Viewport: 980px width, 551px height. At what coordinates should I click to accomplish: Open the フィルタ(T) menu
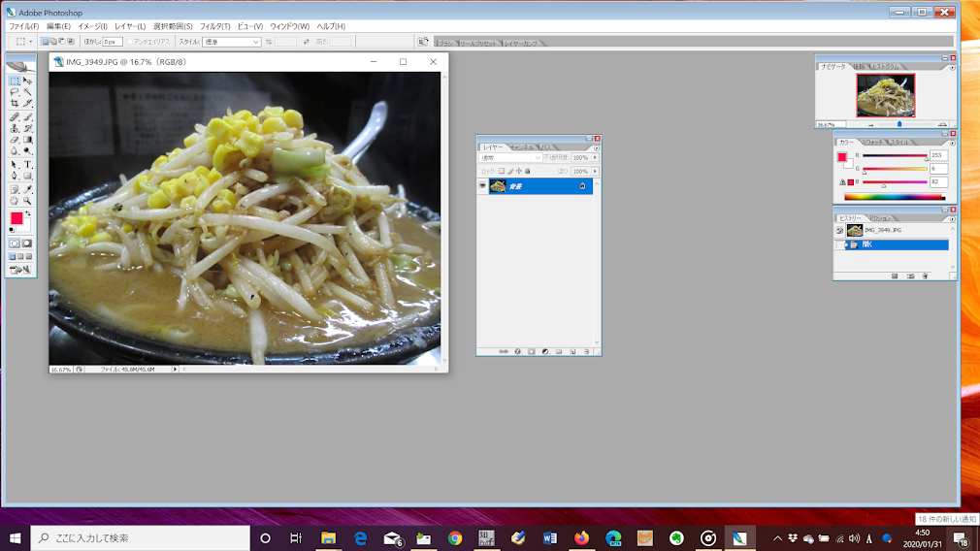[x=214, y=26]
